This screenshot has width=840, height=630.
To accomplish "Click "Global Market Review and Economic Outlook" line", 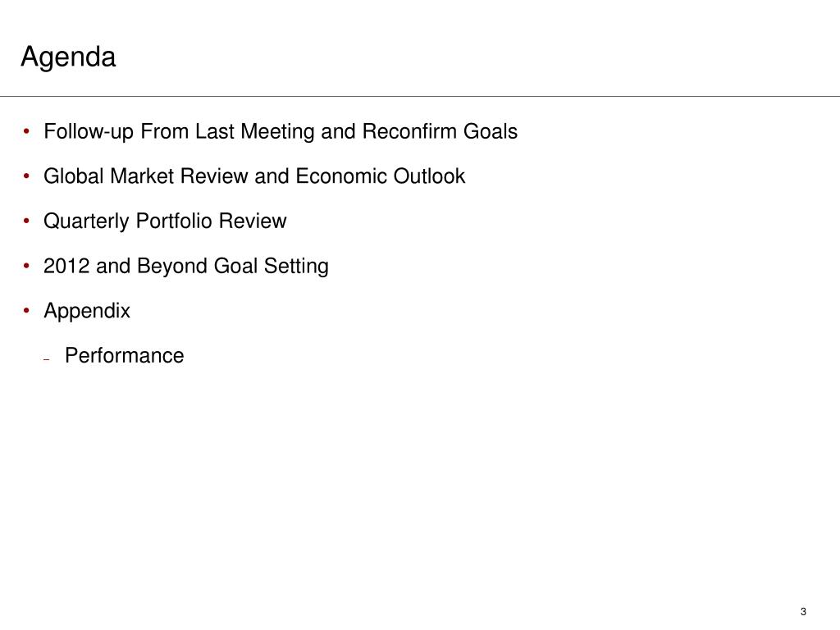I will [x=254, y=176].
